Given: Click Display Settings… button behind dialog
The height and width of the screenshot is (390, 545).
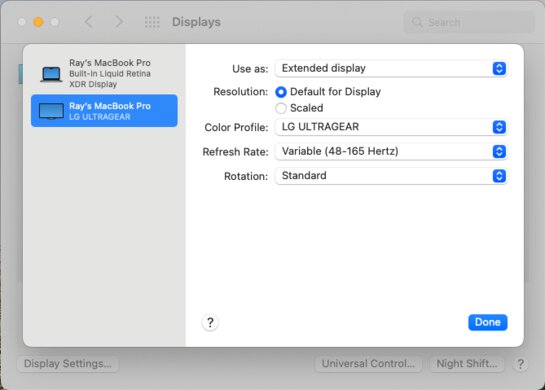Looking at the screenshot, I should click(x=68, y=364).
